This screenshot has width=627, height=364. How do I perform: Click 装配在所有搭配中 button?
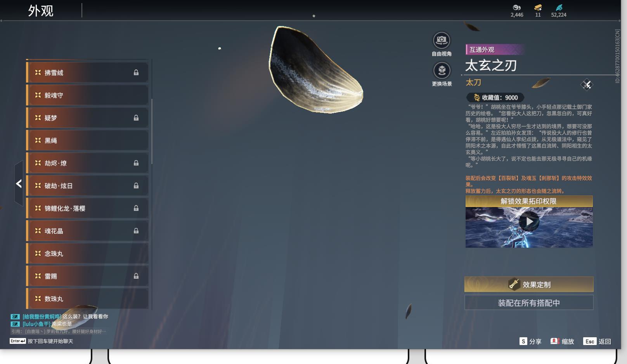(529, 303)
